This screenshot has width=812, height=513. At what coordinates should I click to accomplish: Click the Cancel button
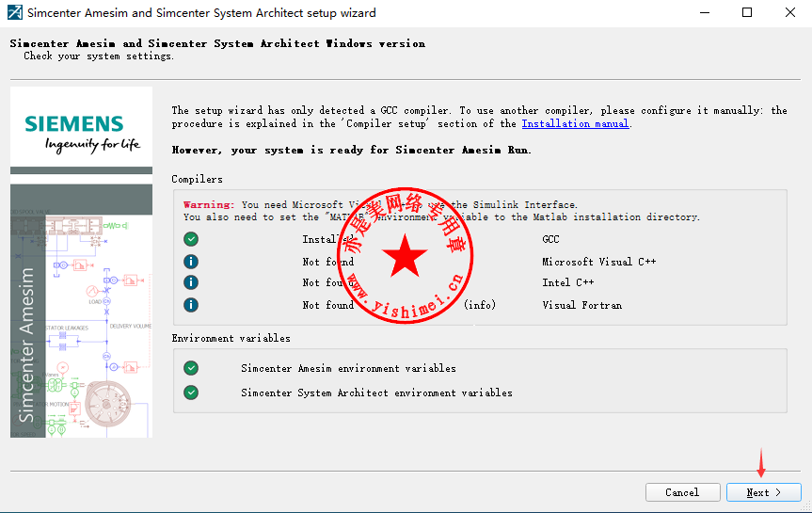tap(682, 492)
